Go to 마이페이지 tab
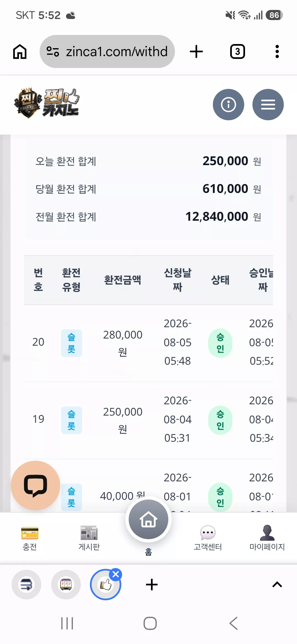Viewport: 297px width, 644px height. (x=267, y=539)
